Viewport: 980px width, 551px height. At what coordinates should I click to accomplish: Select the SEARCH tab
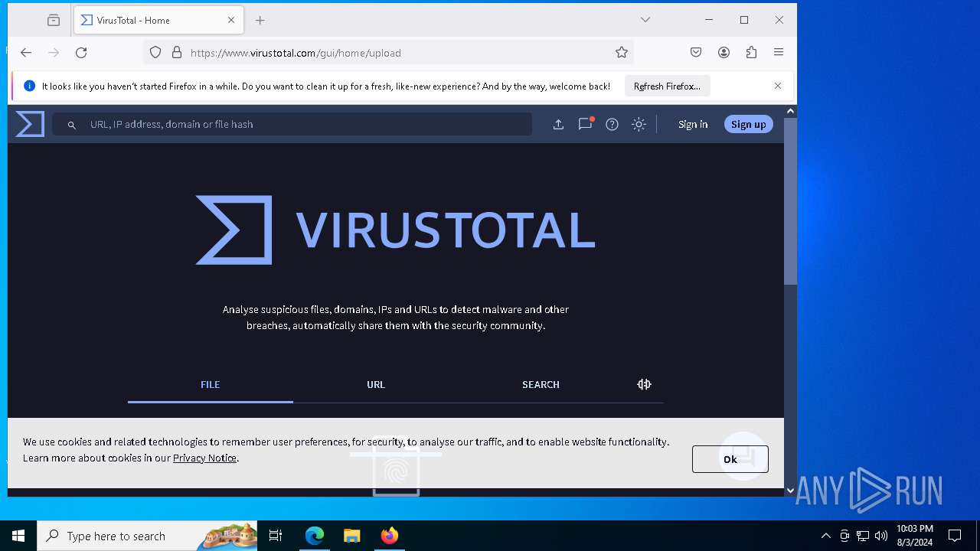[x=541, y=385]
